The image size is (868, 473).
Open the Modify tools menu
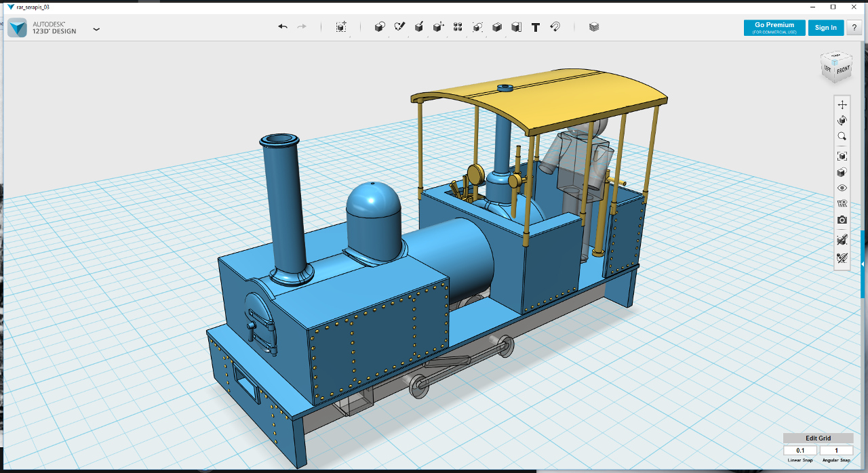coord(439,27)
